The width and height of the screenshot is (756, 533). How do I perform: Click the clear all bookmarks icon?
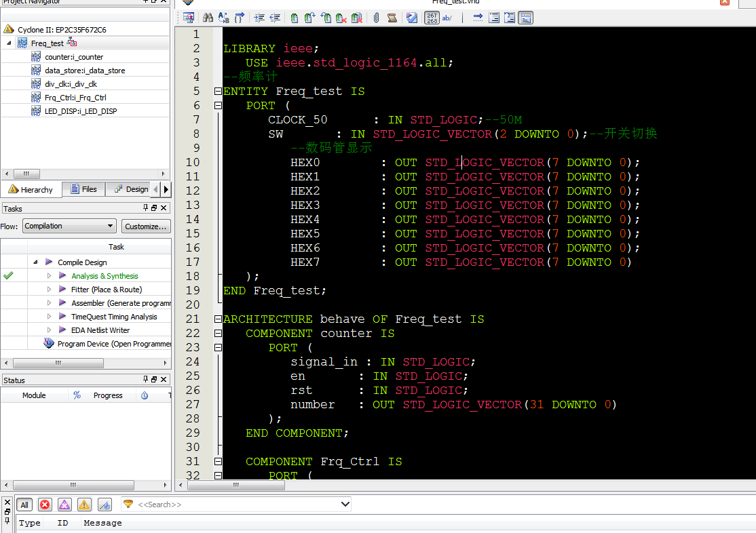tap(356, 18)
